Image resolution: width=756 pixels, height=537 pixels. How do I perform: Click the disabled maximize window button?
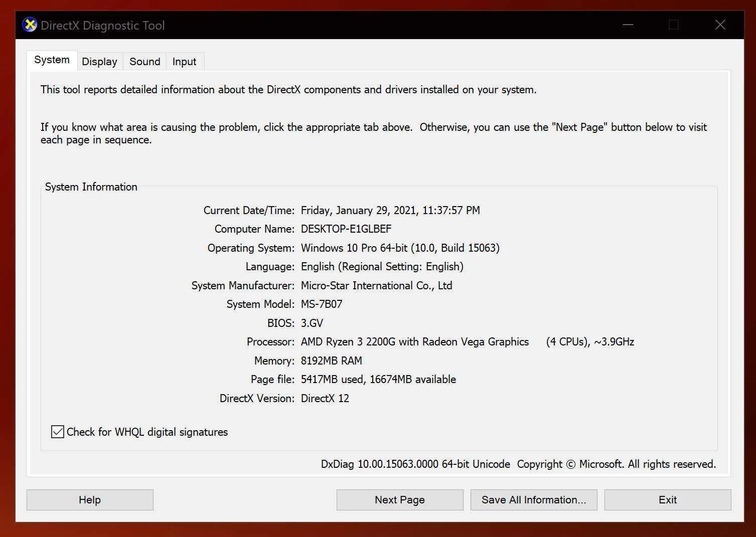674,25
